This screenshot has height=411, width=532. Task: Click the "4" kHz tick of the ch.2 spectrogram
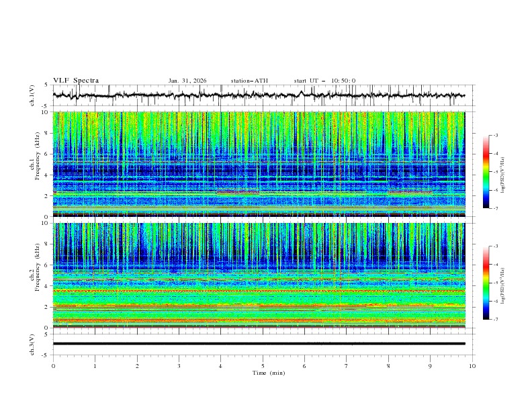(x=48, y=286)
